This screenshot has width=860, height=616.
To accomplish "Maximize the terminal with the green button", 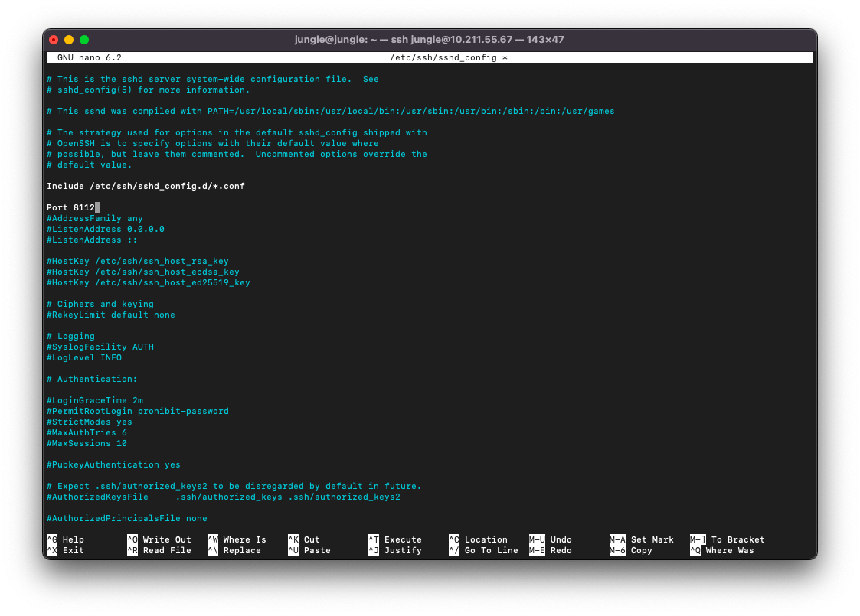I will pyautogui.click(x=84, y=40).
